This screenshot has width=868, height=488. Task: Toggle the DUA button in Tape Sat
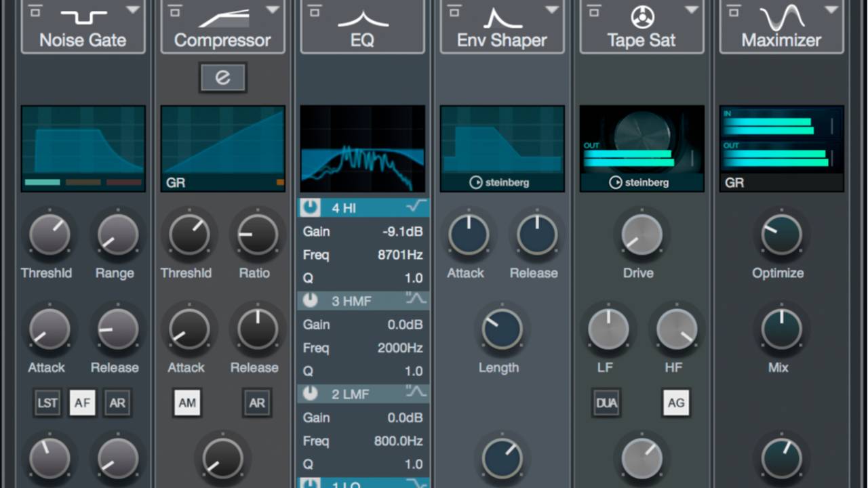click(606, 403)
